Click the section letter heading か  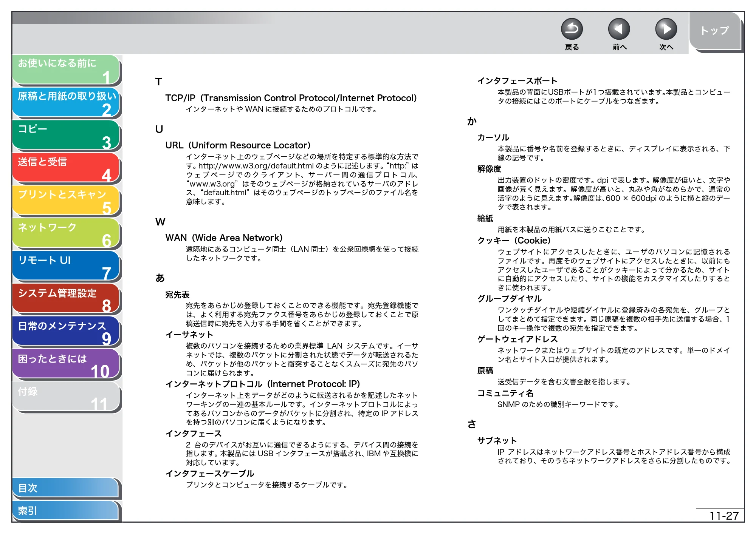(472, 121)
